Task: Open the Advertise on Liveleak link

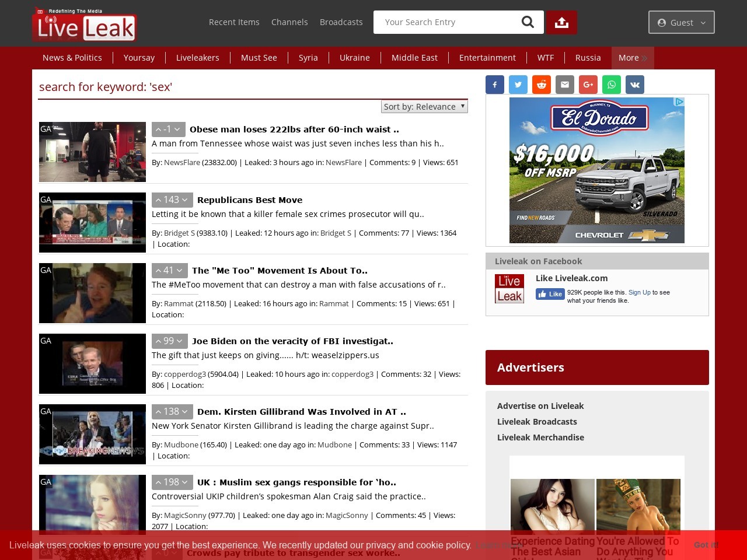Action: pos(540,406)
